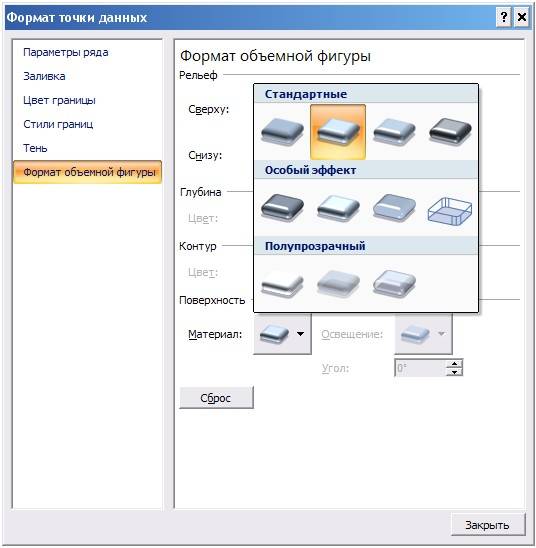Screen dimensions: 536x548
Task: Choose the highlighted second Standard material
Action: point(338,131)
